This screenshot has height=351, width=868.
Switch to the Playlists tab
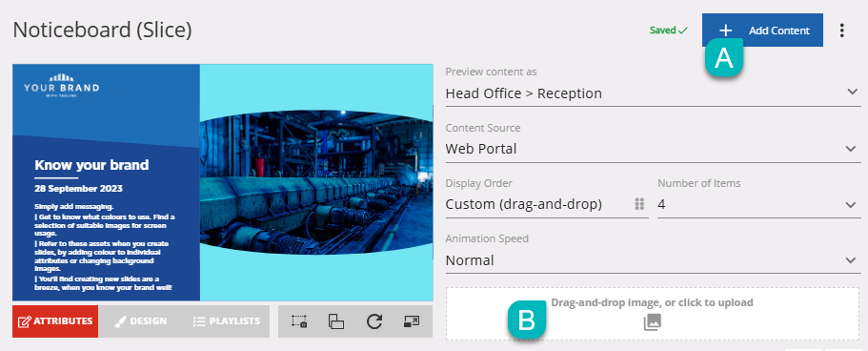pos(227,321)
